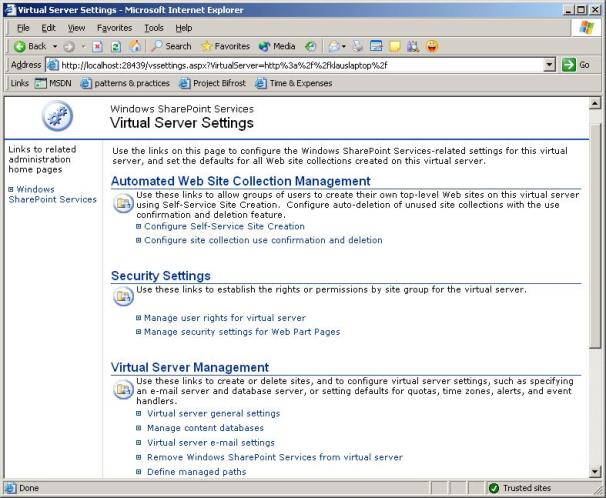
Task: Click the Done status bar text
Action: (29, 488)
